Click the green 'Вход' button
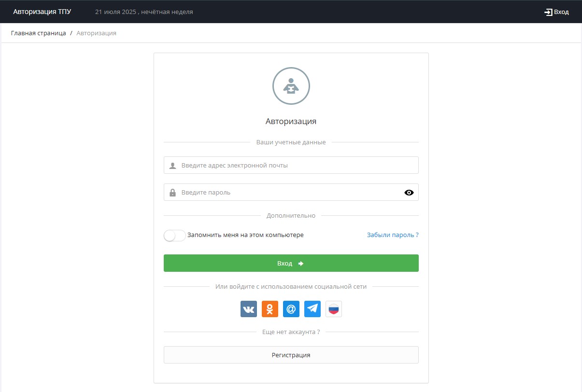This screenshot has height=392, width=582. coord(291,263)
